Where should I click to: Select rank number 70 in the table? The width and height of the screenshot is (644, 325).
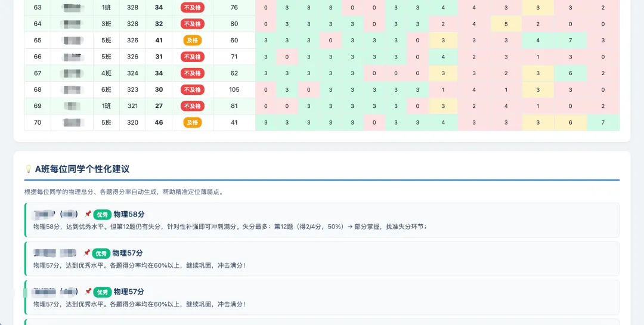38,122
